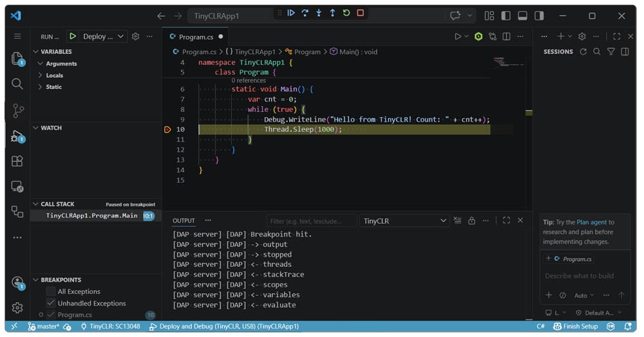The height and width of the screenshot is (337, 644).
Task: Uncheck Unhandled Exceptions breakpoint
Action: 51,303
